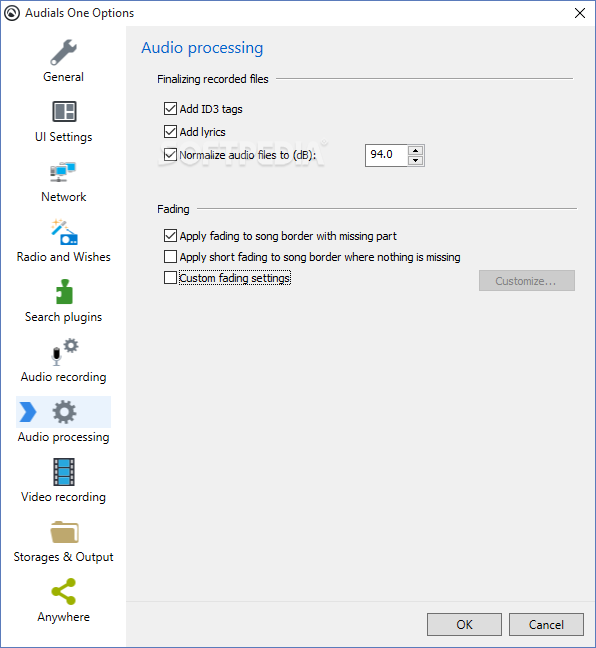Enable short fading where nothing is missing
The width and height of the screenshot is (596, 648).
[170, 257]
